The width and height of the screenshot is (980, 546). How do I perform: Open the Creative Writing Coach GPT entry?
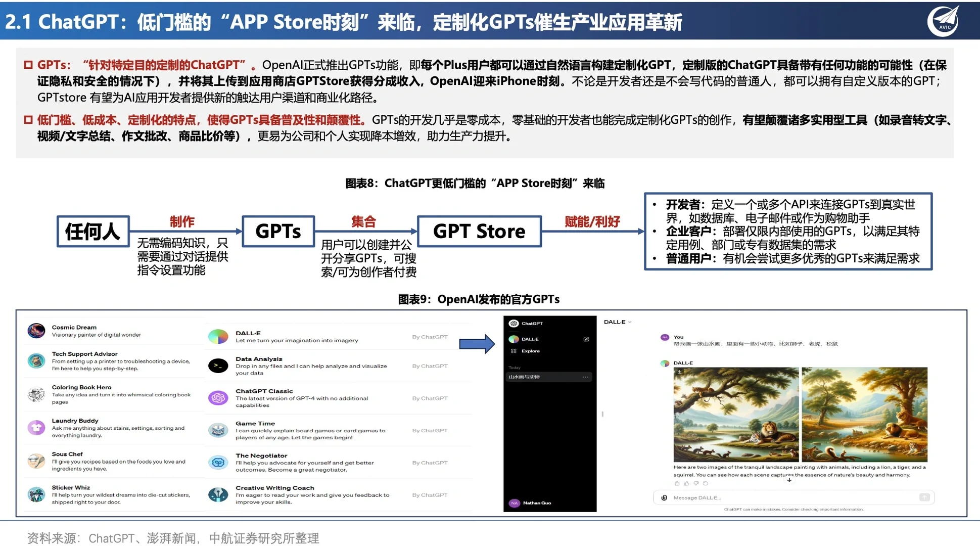click(x=339, y=494)
